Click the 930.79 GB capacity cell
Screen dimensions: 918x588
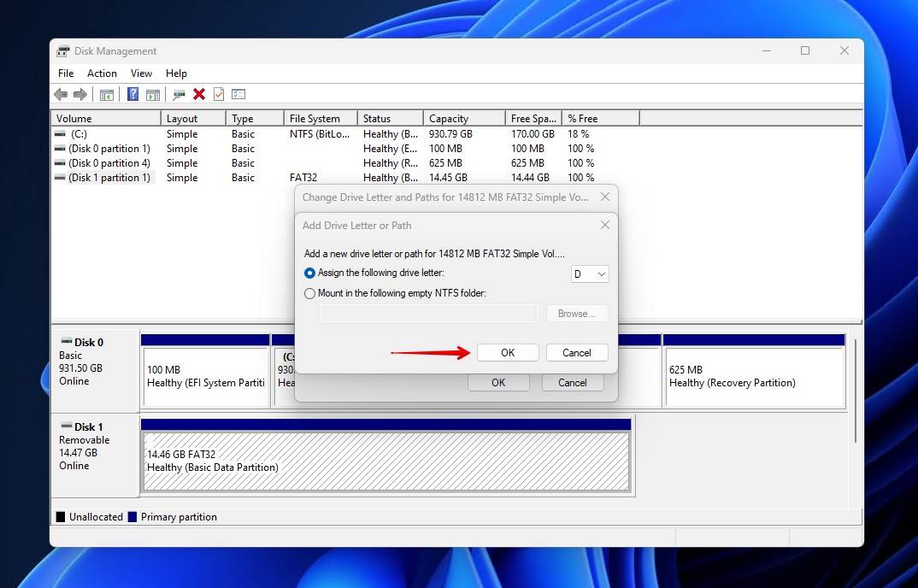point(450,134)
